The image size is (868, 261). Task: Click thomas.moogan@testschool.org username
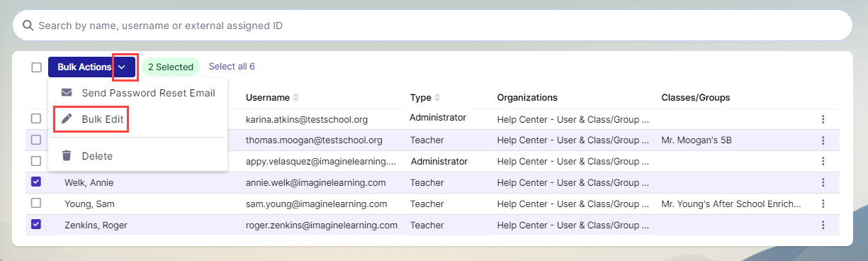click(x=314, y=140)
